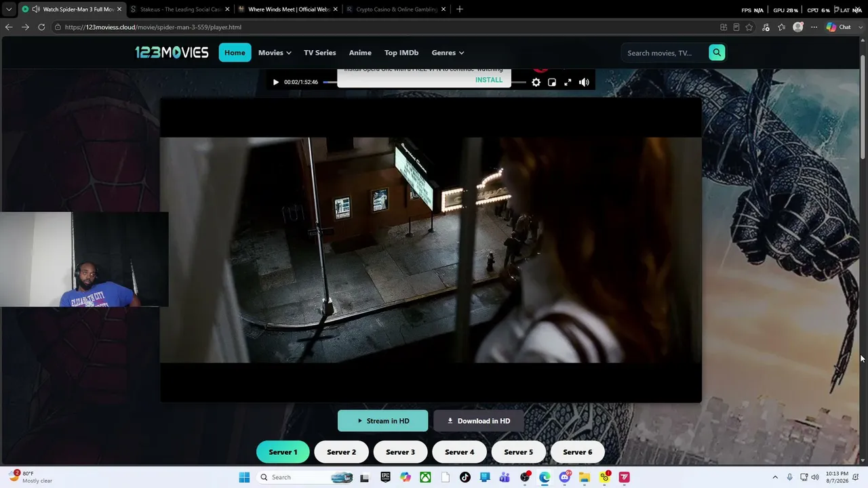Select Server 2
This screenshot has height=488, width=868.
(x=341, y=452)
